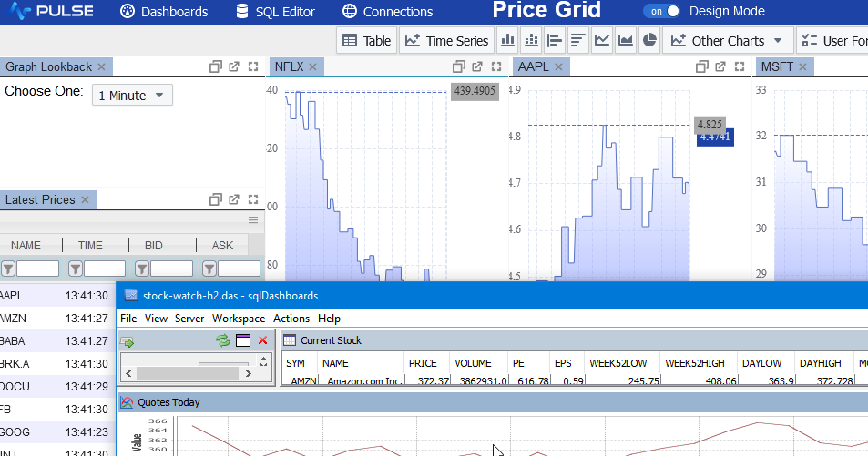868x456 pixels.
Task: Close the NFLX tab
Action: pyautogui.click(x=312, y=67)
